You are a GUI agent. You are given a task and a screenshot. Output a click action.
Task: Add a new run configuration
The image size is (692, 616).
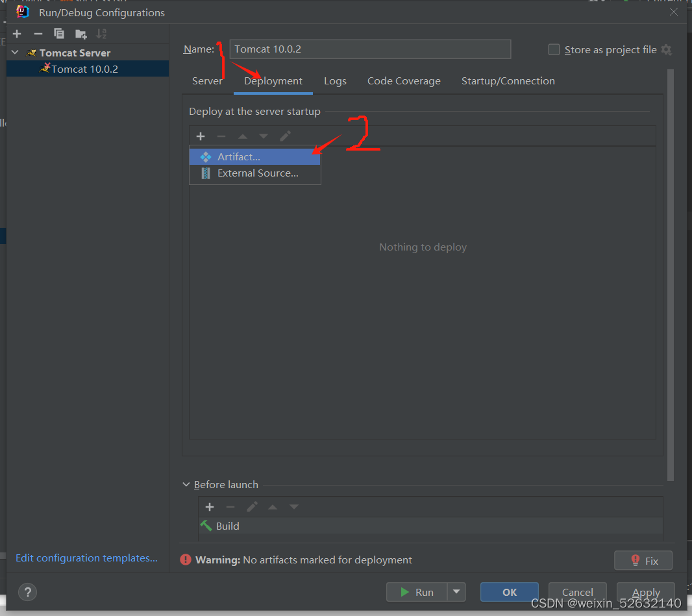tap(18, 34)
